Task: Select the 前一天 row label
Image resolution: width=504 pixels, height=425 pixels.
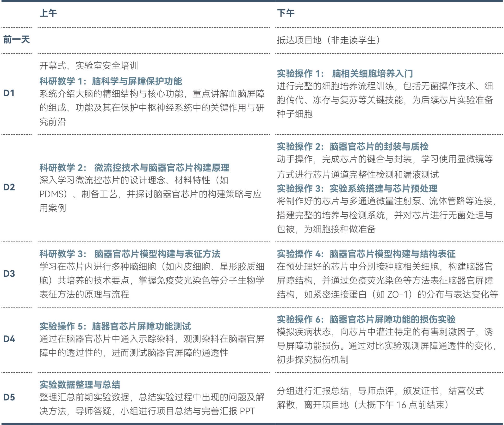Action: pos(16,40)
